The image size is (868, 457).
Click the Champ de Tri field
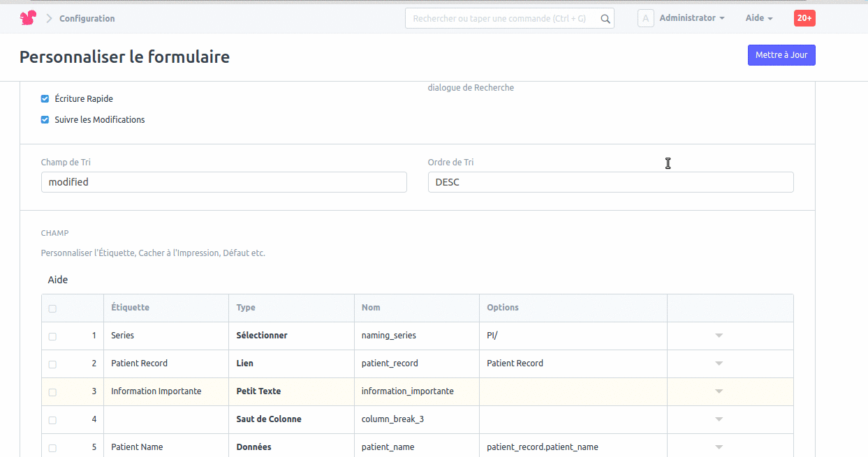click(223, 182)
